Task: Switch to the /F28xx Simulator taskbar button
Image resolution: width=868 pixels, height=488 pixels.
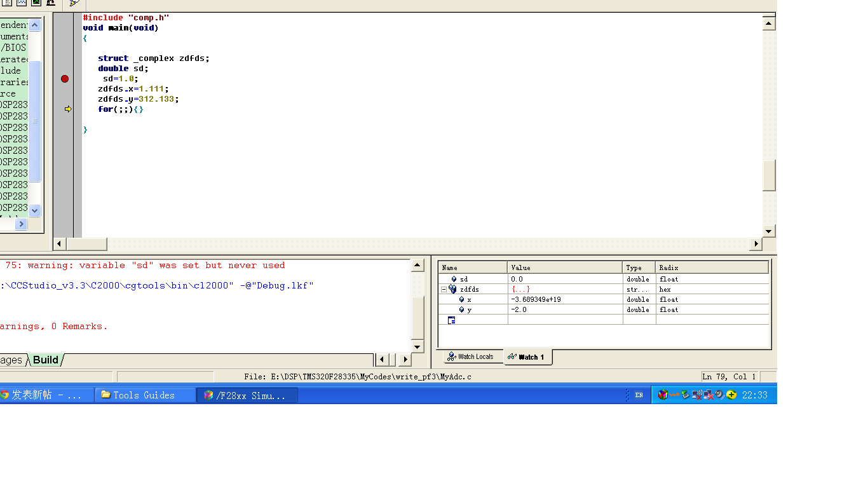Action: pos(247,395)
